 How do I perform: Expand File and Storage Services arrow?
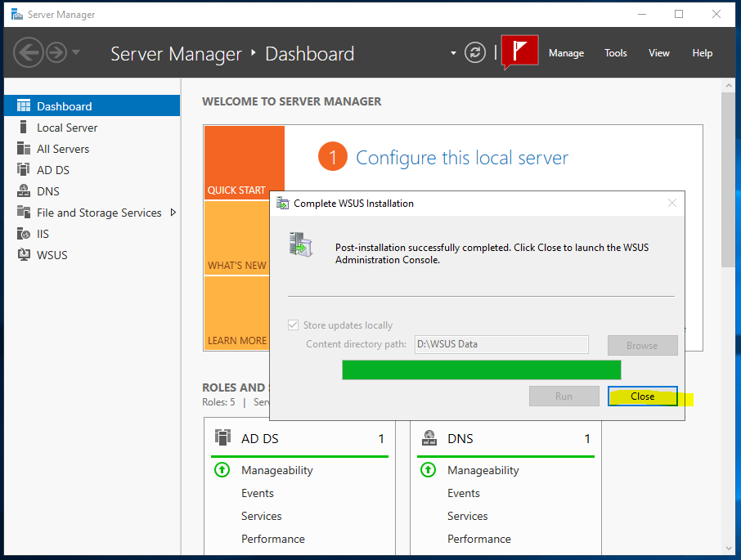[173, 213]
